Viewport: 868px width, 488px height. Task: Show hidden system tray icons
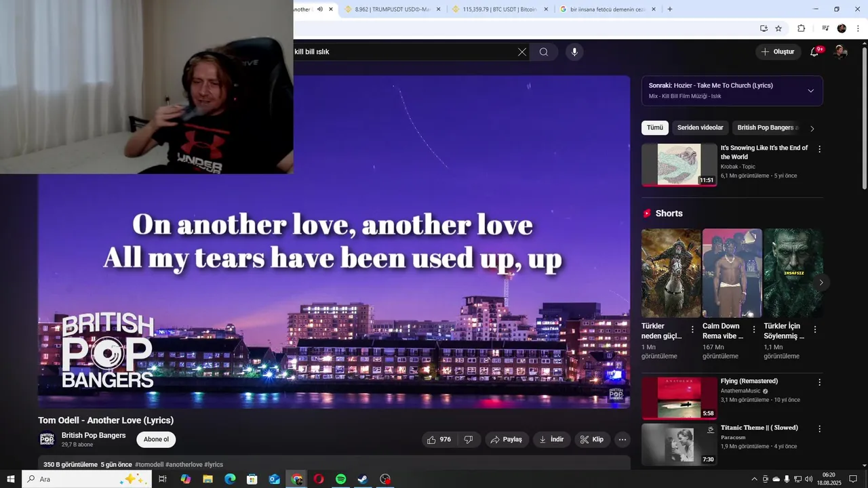coord(754,479)
